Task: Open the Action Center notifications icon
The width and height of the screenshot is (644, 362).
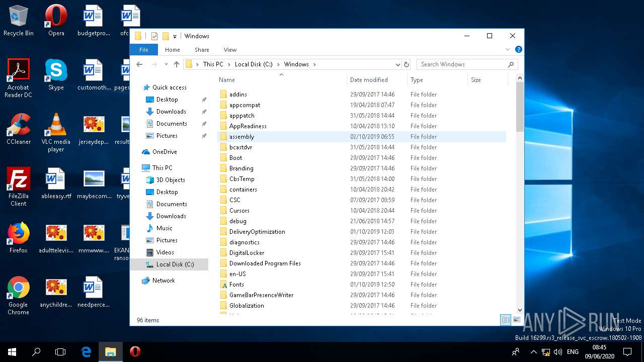Action: (x=627, y=352)
